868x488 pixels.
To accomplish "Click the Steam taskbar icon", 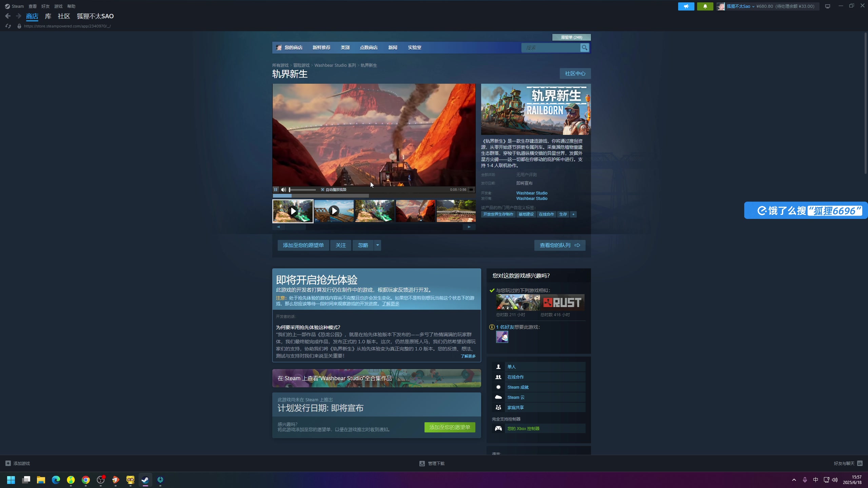I will click(145, 480).
